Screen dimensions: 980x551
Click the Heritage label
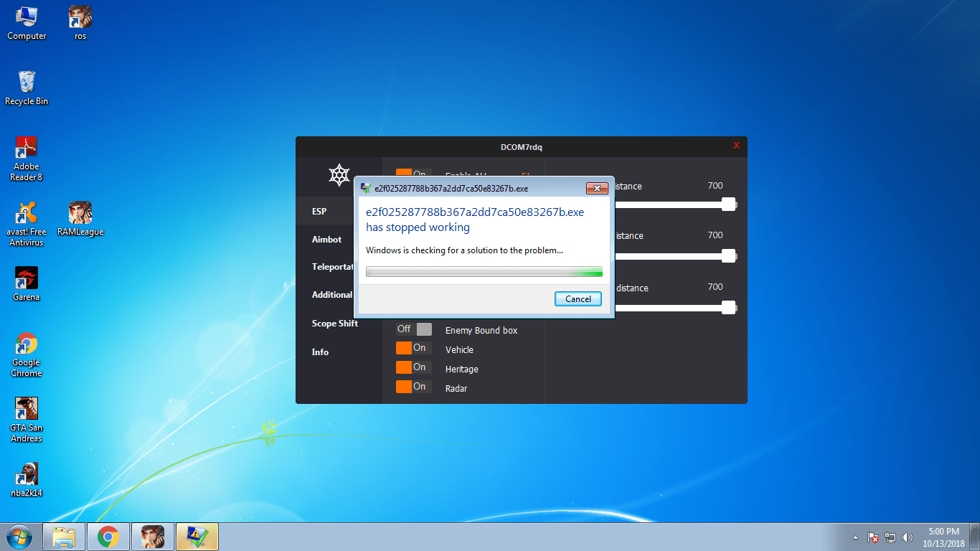point(461,369)
